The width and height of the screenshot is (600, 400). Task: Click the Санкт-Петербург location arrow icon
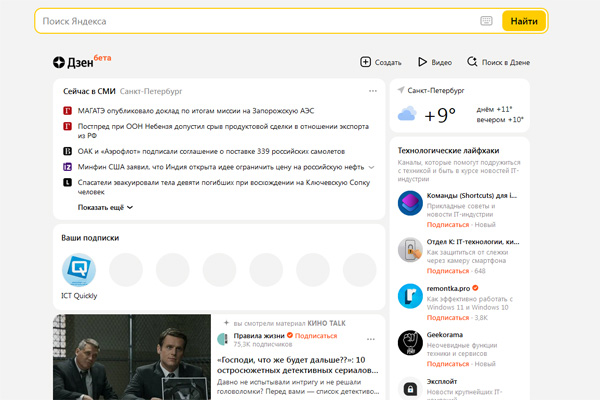point(401,90)
